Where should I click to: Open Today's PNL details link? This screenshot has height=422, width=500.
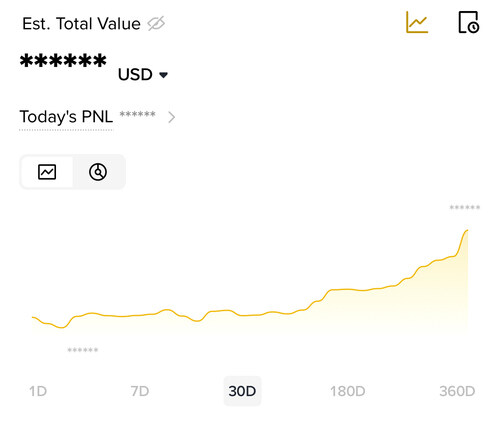pyautogui.click(x=66, y=117)
